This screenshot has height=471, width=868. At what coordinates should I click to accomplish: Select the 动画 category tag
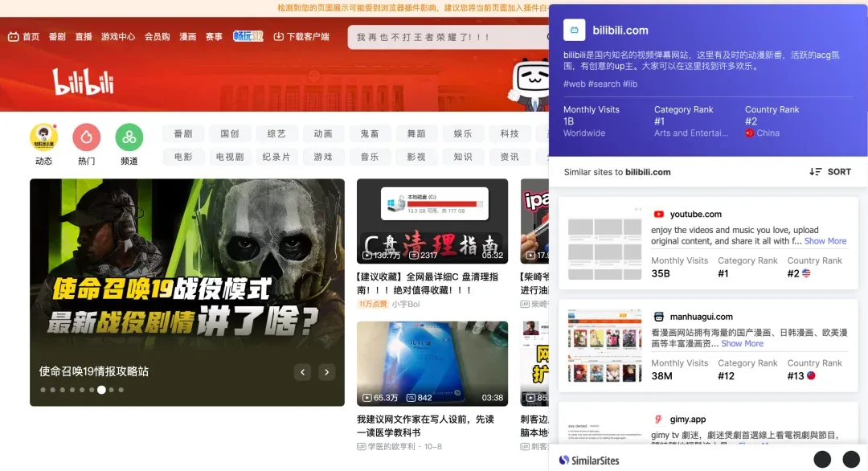(323, 134)
